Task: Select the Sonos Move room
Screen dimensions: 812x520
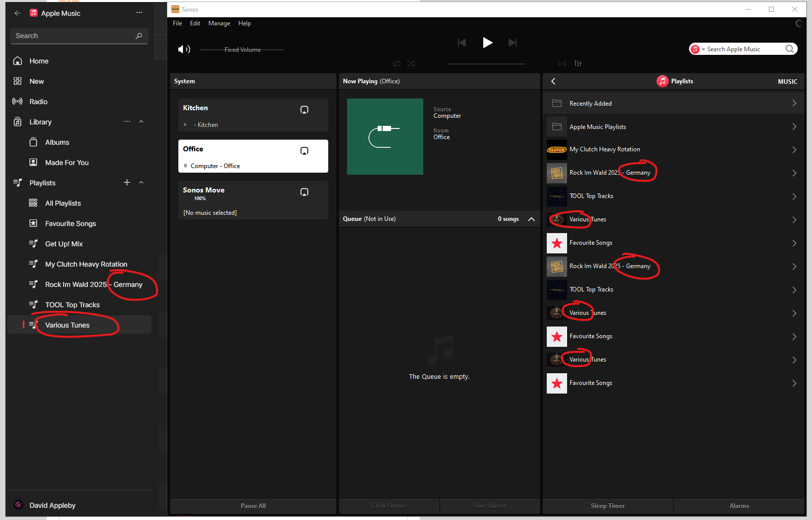Action: (x=253, y=200)
